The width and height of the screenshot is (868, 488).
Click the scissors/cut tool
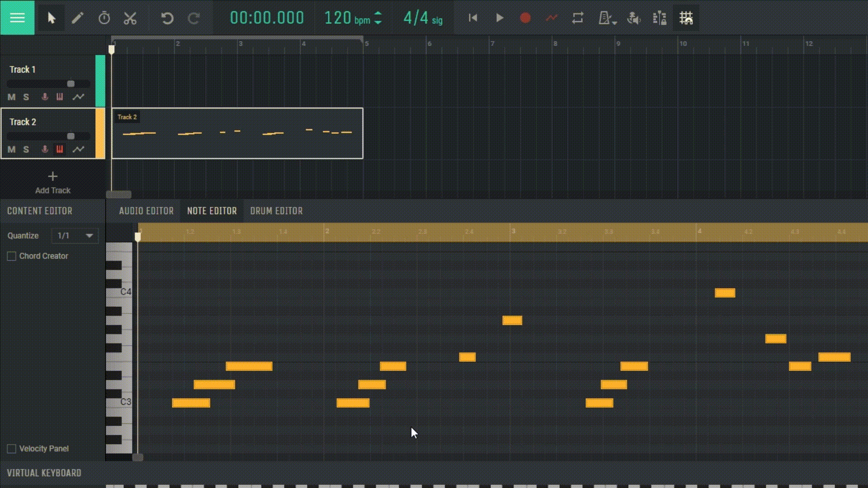click(x=130, y=18)
